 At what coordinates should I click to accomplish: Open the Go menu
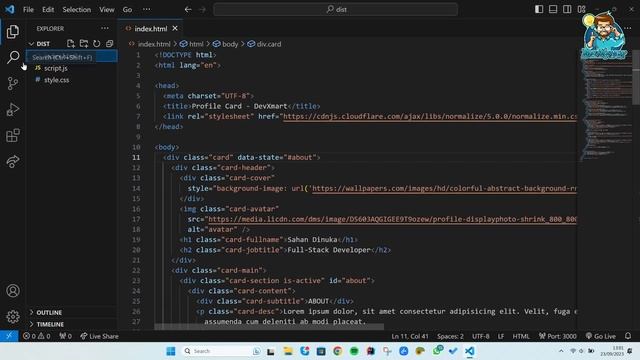pyautogui.click(x=127, y=9)
